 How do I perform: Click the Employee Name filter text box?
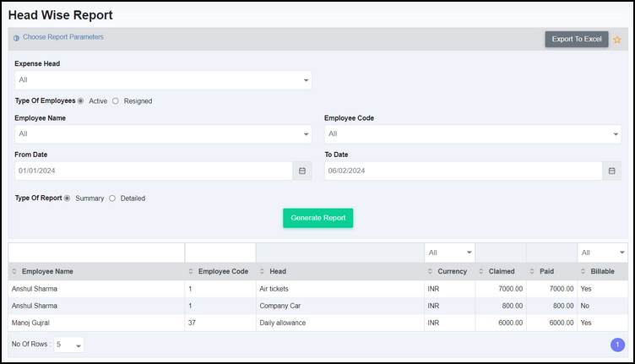pos(96,253)
